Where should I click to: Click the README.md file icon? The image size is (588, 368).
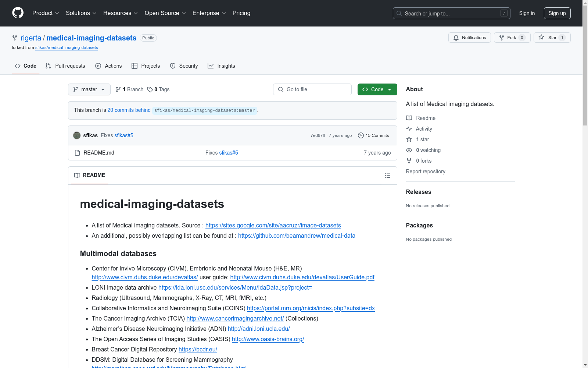[x=78, y=152]
